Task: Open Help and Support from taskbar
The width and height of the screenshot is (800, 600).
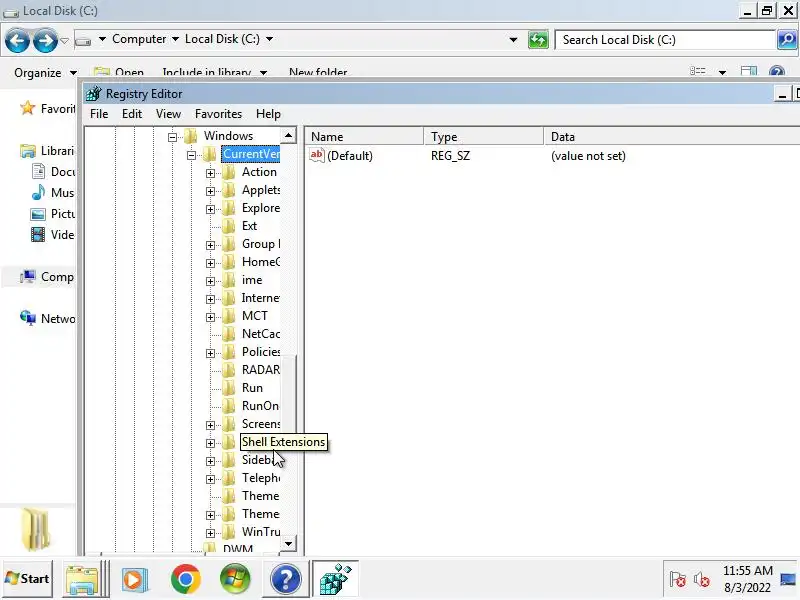Action: [x=286, y=579]
